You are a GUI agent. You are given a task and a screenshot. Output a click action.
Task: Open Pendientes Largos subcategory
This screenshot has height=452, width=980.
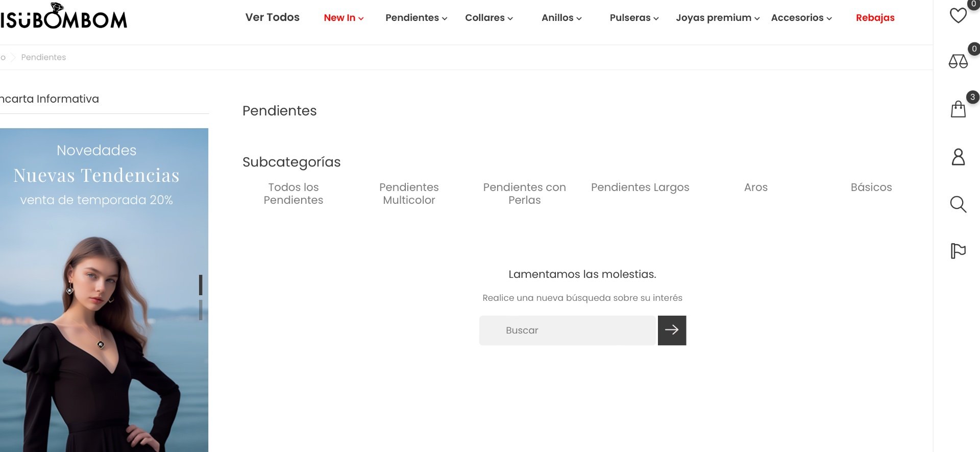coord(640,187)
